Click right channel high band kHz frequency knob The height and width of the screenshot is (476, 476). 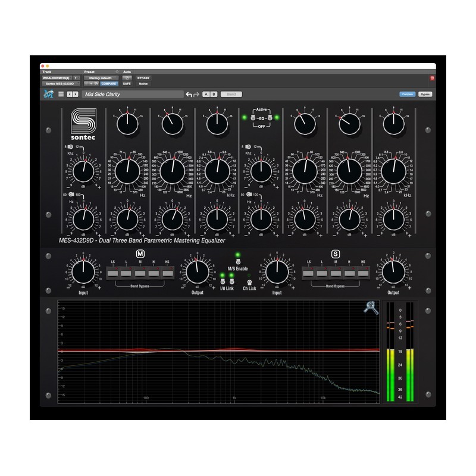pos(394,171)
